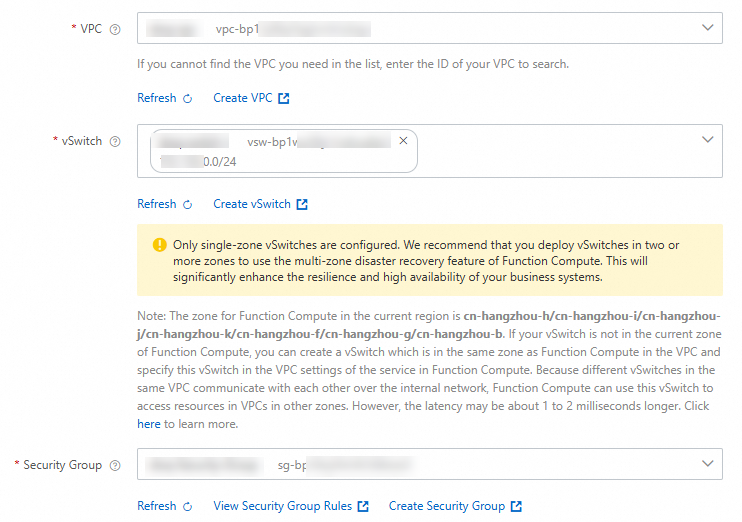The width and height of the screenshot is (742, 522).
Task: Click the refresh icon under the vSwitch field
Action: point(187,205)
